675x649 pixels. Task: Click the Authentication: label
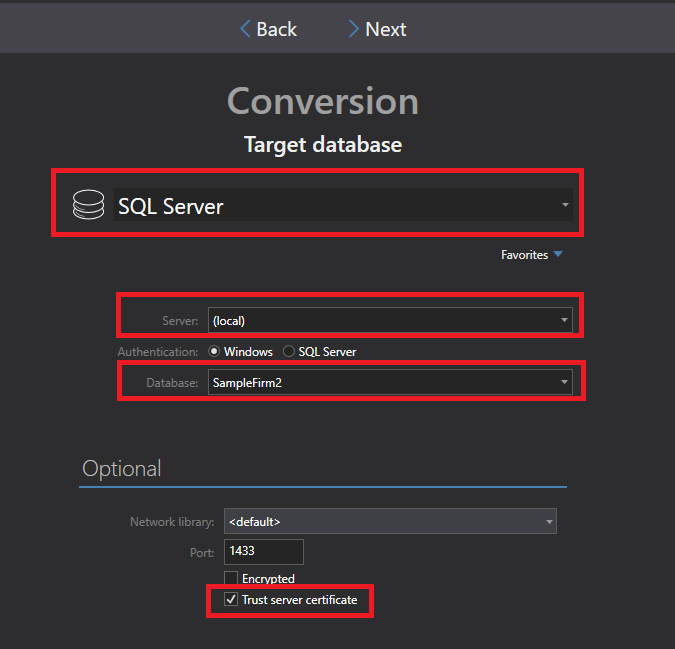(x=158, y=352)
